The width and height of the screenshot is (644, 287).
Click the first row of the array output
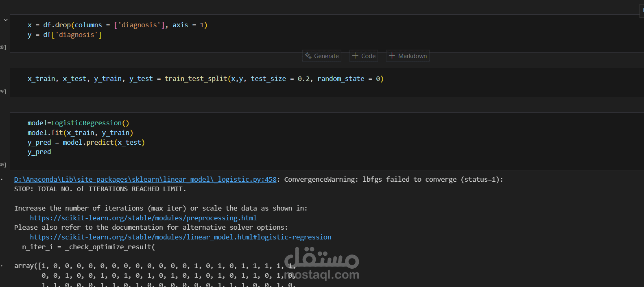pyautogui.click(x=155, y=266)
